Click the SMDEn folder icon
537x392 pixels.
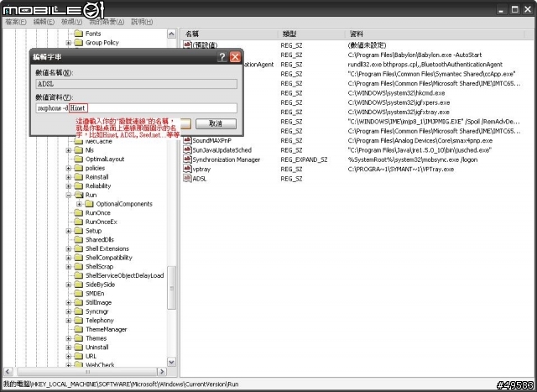[79, 293]
